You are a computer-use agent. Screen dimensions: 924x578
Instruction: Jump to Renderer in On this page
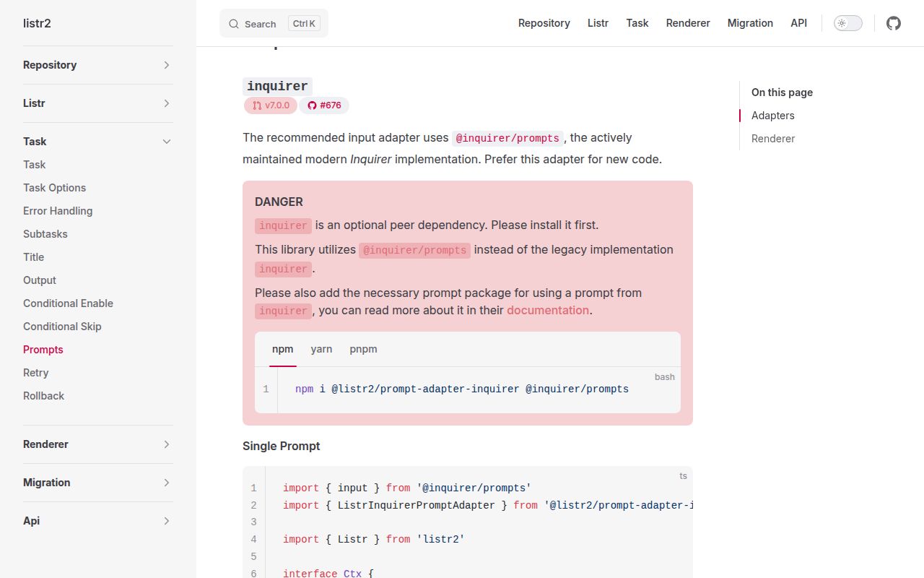(773, 139)
